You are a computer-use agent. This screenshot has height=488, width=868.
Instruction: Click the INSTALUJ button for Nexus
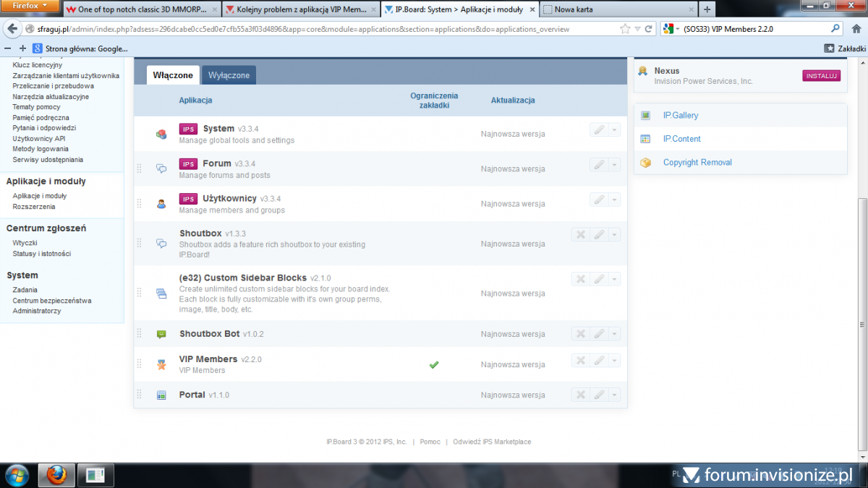point(822,76)
